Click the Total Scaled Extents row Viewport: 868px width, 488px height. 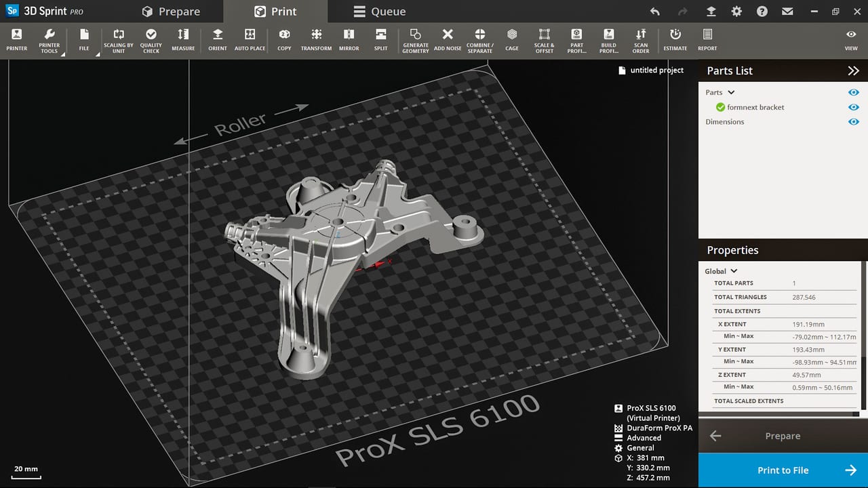pyautogui.click(x=785, y=401)
